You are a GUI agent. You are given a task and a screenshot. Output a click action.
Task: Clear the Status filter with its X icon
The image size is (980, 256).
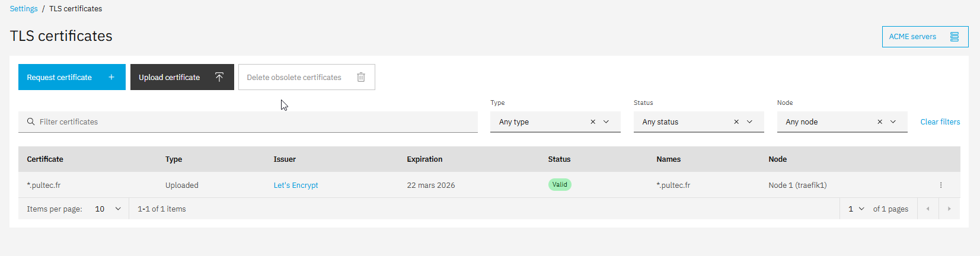(736, 122)
